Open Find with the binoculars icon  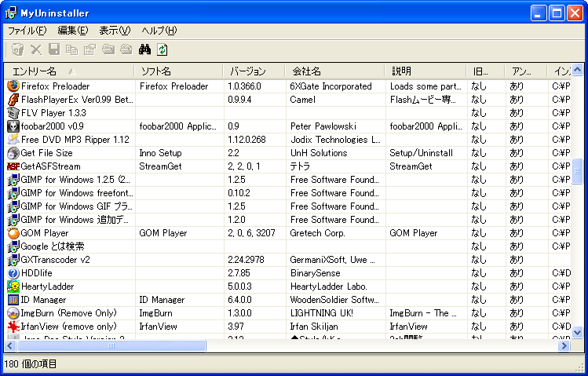click(144, 49)
